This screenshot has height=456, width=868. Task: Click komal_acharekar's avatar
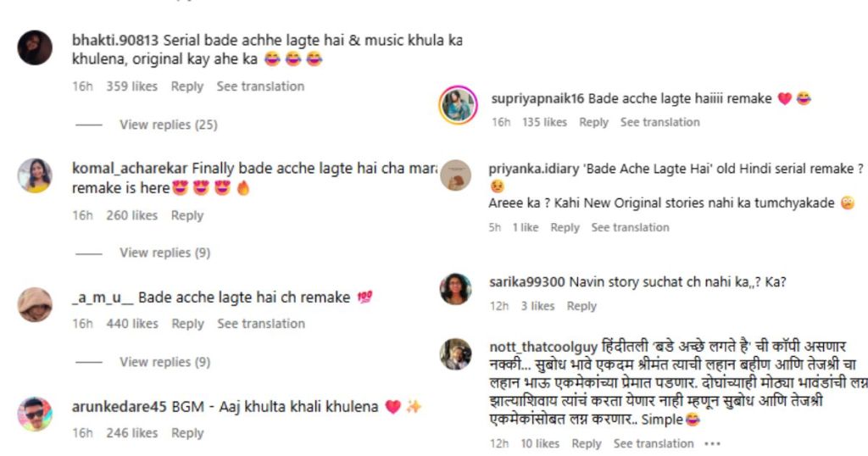(34, 175)
